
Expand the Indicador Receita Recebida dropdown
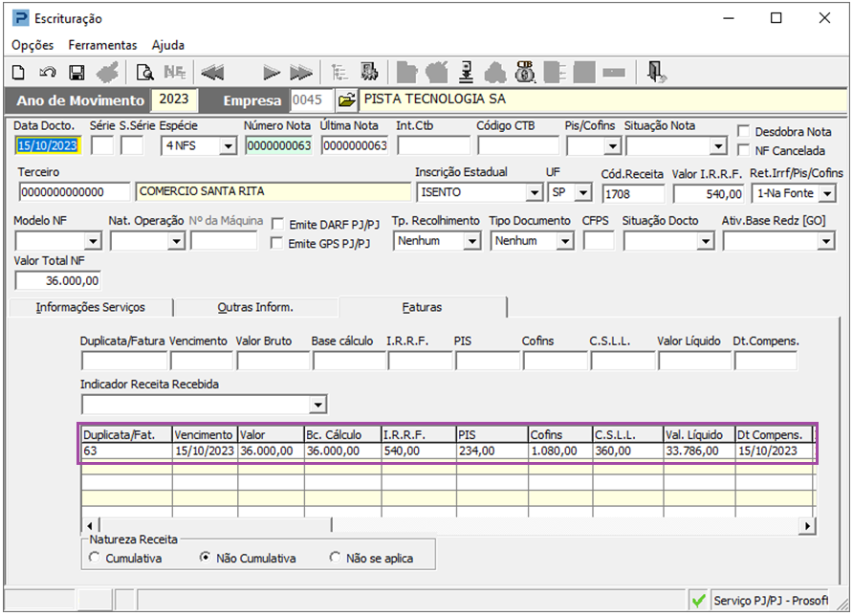coord(317,404)
